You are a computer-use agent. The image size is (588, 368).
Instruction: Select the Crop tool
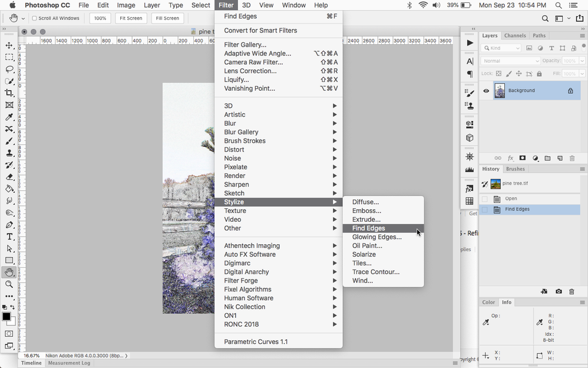[9, 93]
